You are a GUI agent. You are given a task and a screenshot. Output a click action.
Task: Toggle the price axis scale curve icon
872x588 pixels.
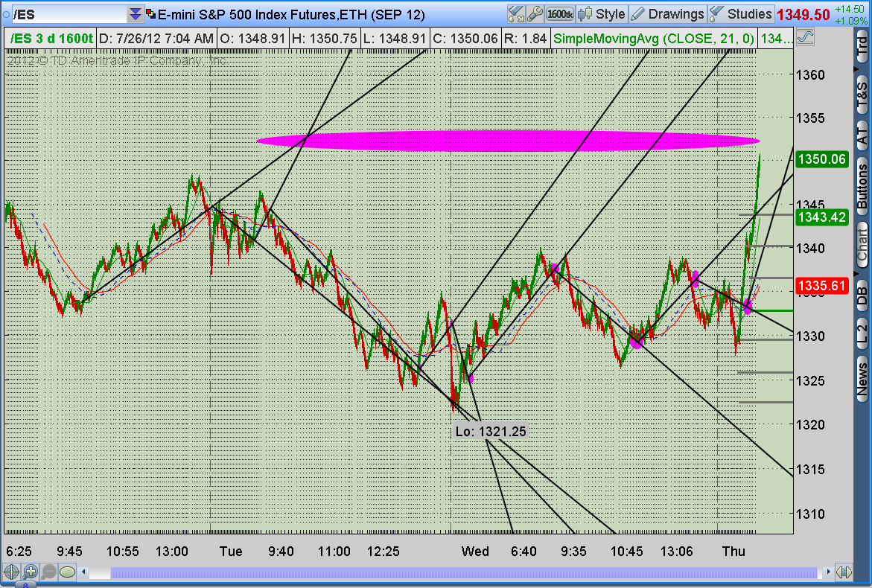pos(805,38)
